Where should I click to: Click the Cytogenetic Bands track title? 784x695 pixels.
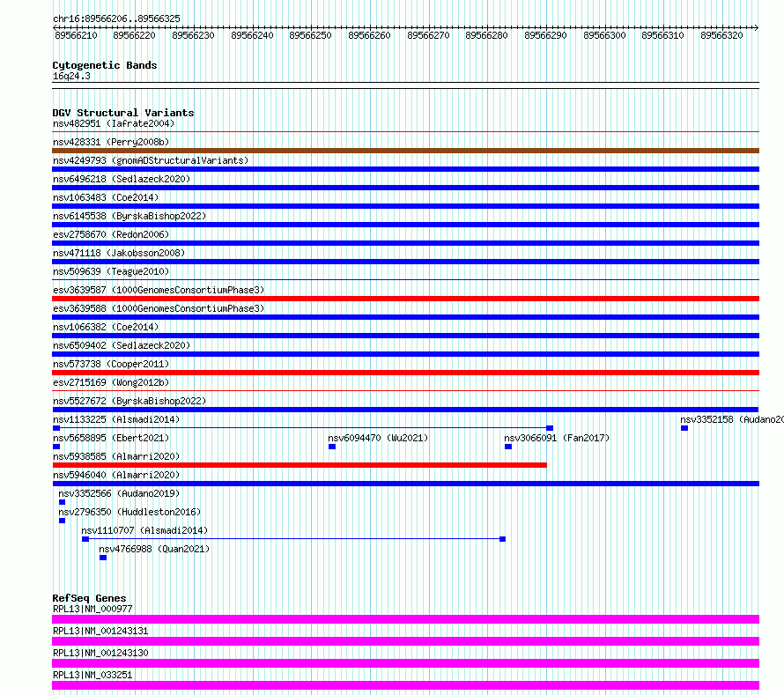(105, 65)
